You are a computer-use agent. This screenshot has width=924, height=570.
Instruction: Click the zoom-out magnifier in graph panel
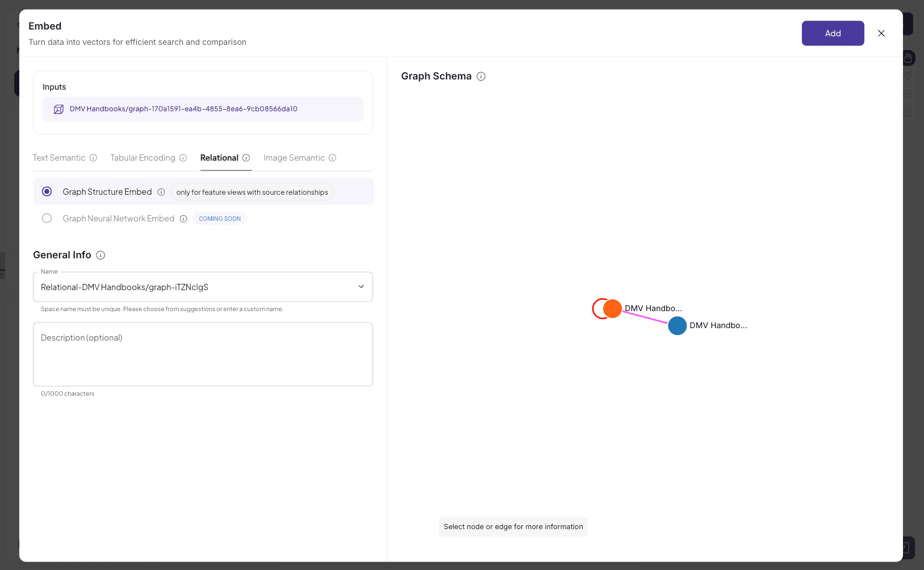click(x=907, y=112)
